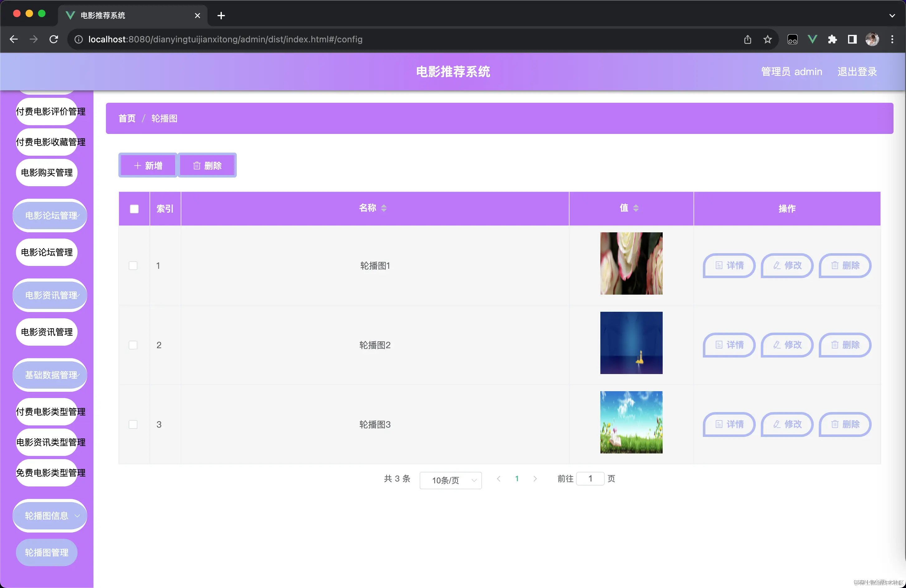The image size is (906, 588).
Task: Check the checkbox for row 轮播图3
Action: point(133,424)
